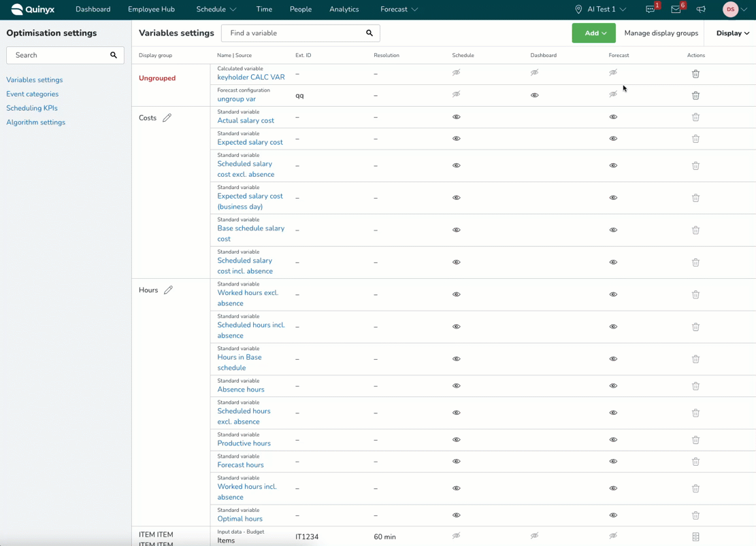The width and height of the screenshot is (756, 546).
Task: Click trash icon for Expected salary cost
Action: (695, 139)
